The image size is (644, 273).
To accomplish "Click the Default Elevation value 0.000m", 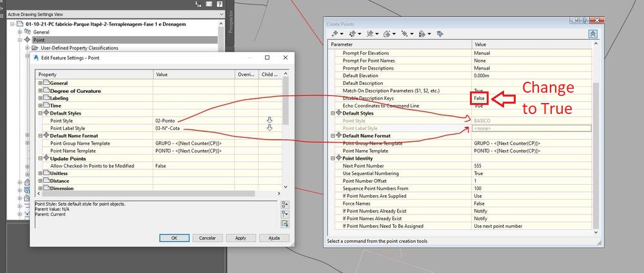I will click(482, 75).
